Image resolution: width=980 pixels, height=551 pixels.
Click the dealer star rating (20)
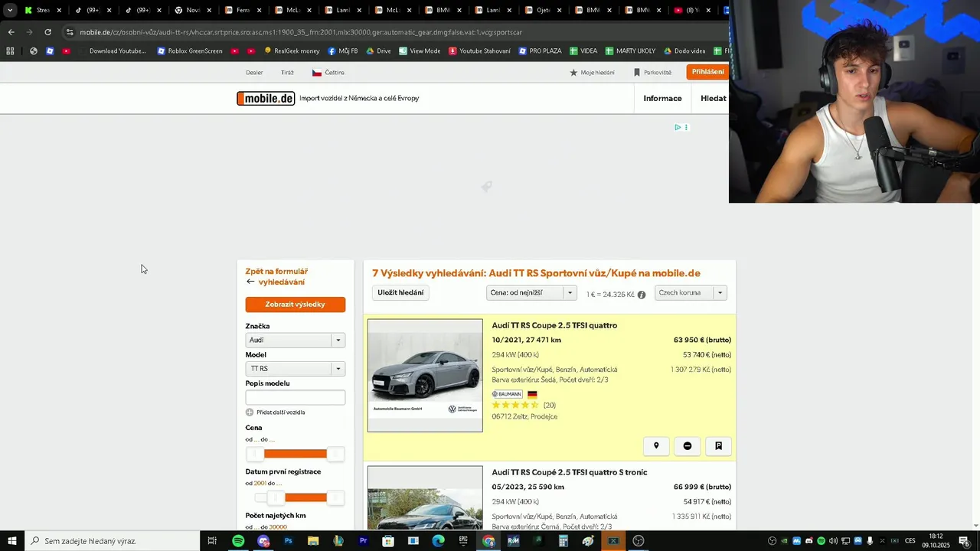[524, 406]
